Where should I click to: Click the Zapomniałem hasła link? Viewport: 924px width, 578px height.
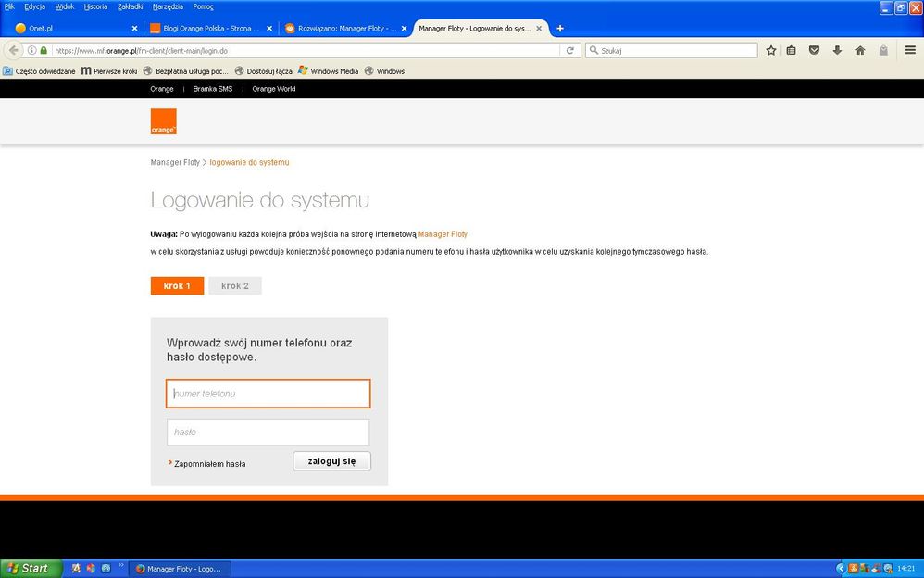(209, 463)
